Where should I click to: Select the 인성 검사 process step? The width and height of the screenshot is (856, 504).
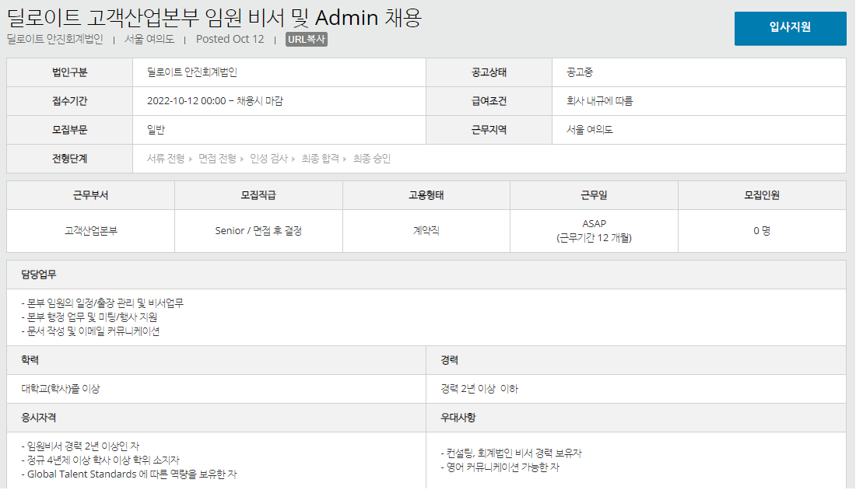pyautogui.click(x=268, y=159)
